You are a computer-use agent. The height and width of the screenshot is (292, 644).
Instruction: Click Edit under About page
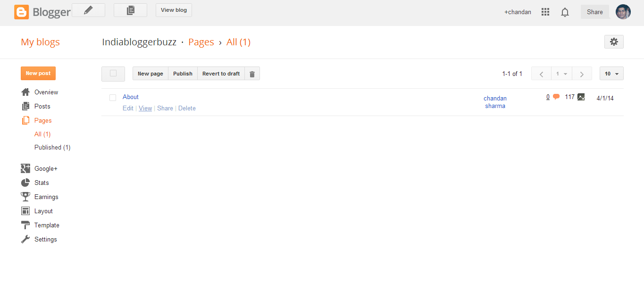click(x=128, y=108)
